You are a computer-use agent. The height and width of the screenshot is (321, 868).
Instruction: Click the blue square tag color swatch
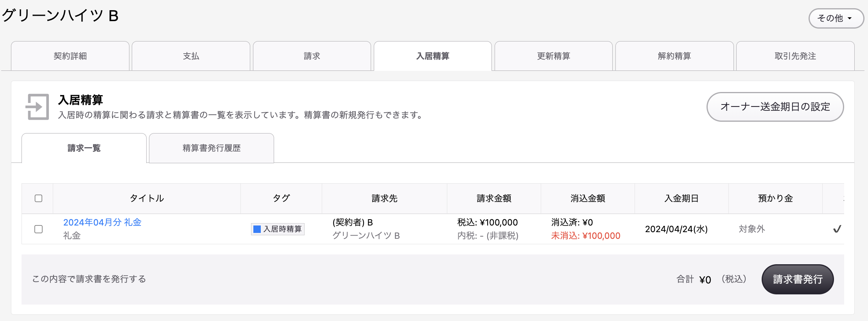pos(257,229)
